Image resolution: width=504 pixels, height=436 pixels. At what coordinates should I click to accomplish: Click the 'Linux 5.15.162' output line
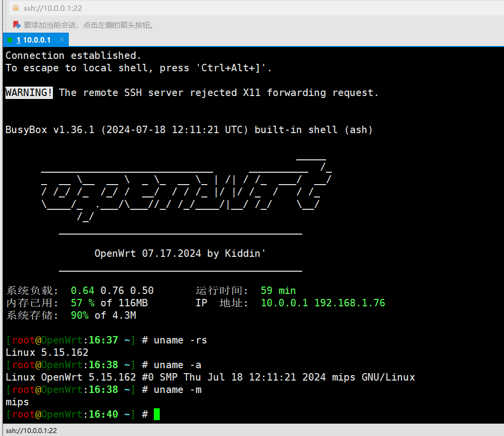click(x=47, y=352)
